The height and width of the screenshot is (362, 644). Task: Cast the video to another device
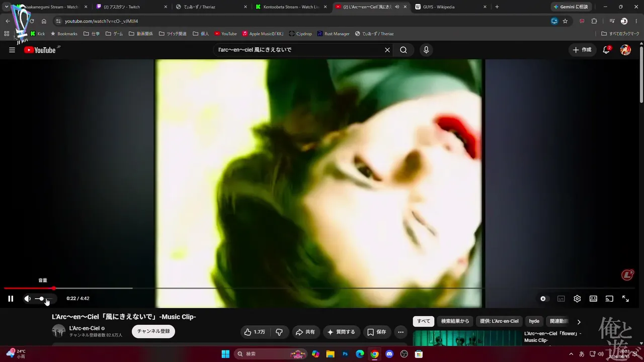[609, 299]
